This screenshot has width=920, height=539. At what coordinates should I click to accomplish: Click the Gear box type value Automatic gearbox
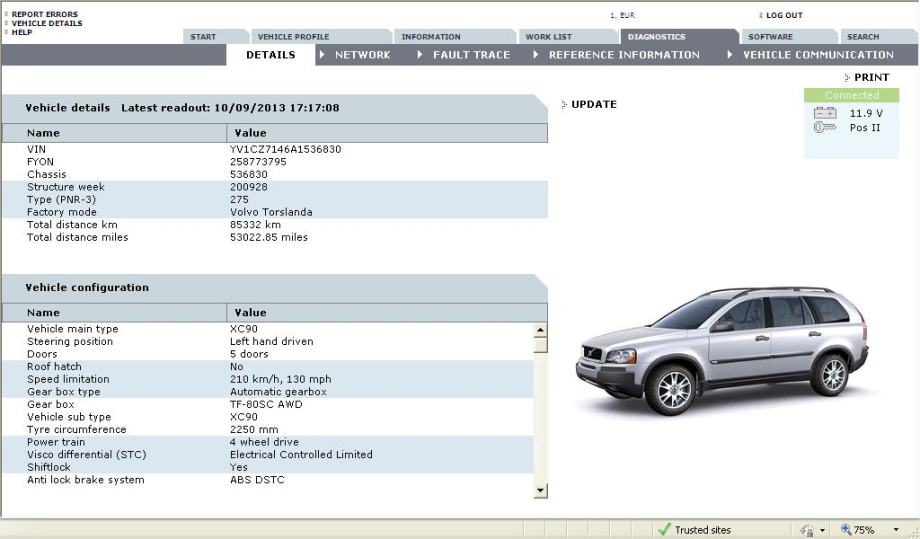pos(278,391)
